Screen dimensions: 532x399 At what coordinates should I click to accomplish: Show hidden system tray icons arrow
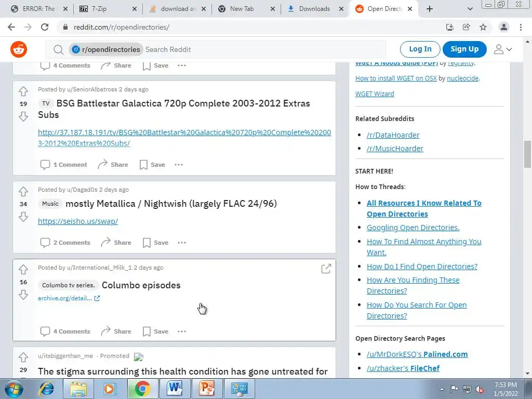(442, 389)
